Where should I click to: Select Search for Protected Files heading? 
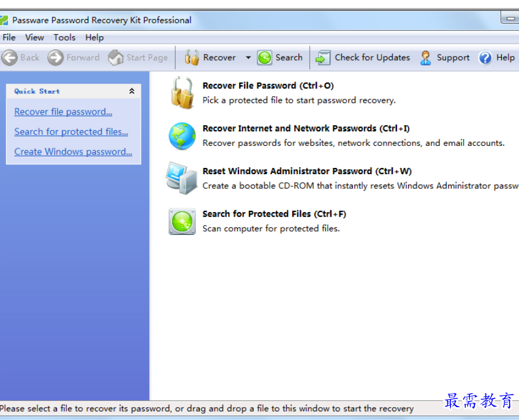[x=275, y=214]
